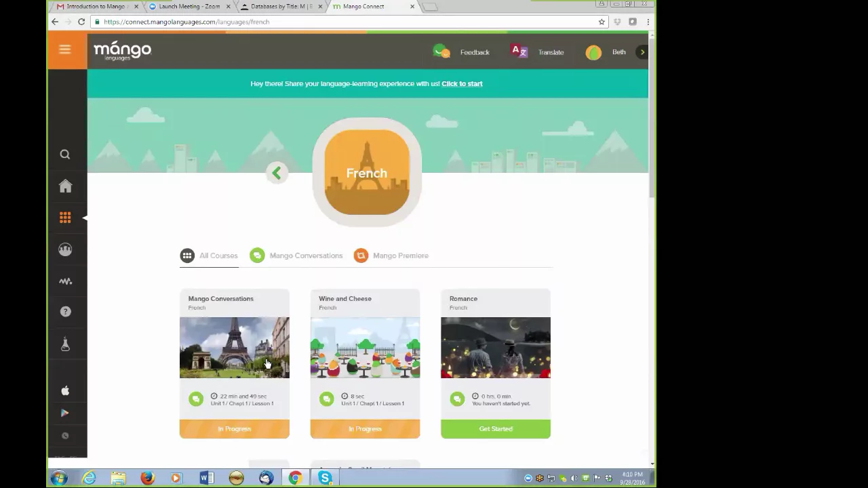
Task: Open the Feedback chat icon
Action: (441, 52)
